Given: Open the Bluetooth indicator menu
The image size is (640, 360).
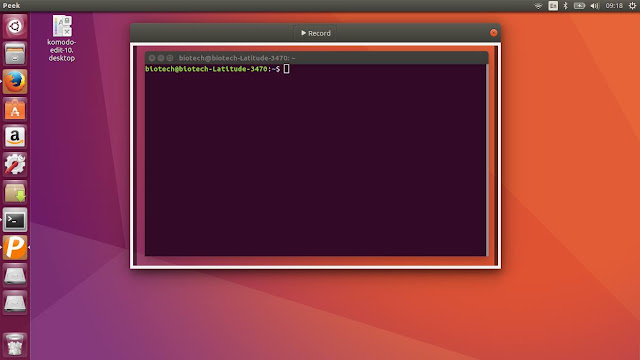Looking at the screenshot, I should (x=565, y=6).
